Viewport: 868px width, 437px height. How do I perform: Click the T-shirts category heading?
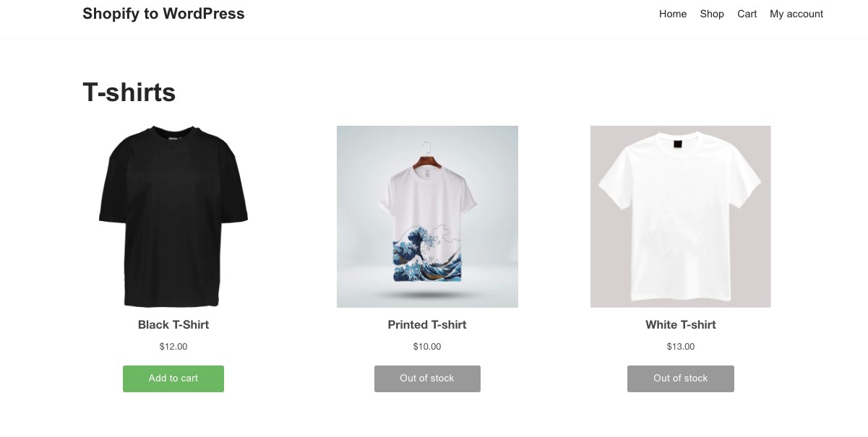click(129, 92)
